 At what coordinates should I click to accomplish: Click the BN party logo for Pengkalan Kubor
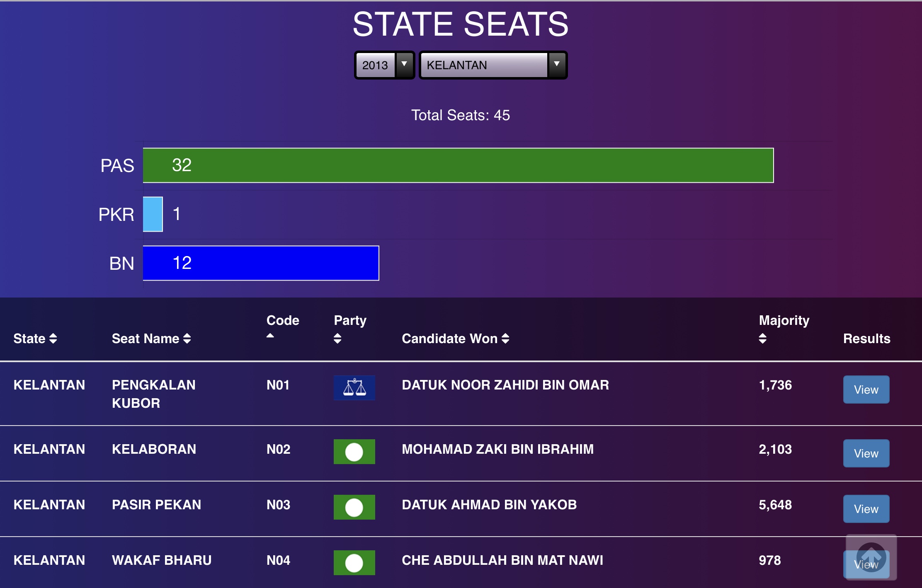click(x=354, y=388)
